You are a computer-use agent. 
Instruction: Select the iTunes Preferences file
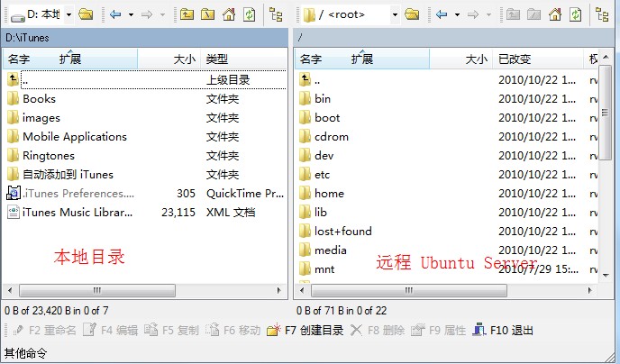point(145,194)
